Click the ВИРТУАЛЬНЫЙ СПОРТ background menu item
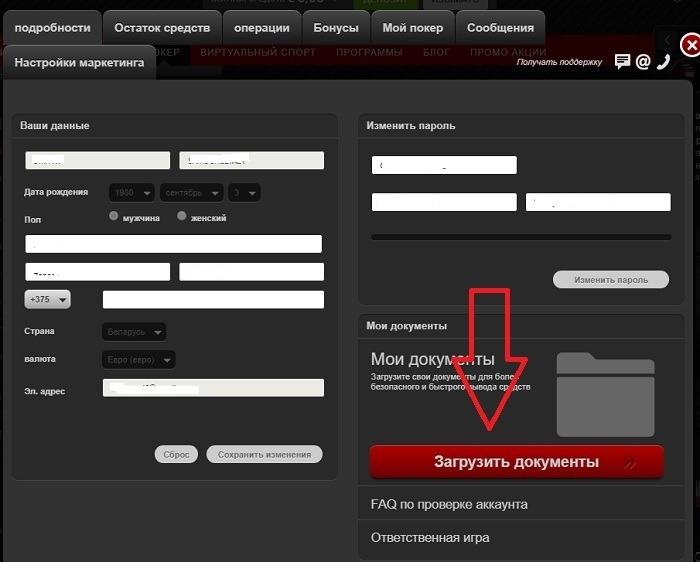The width and height of the screenshot is (700, 562). 258,52
